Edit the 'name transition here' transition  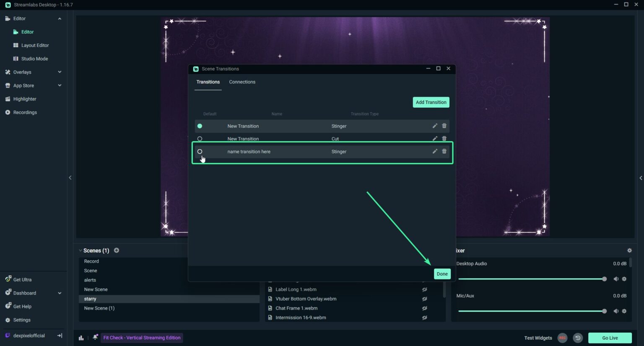pyautogui.click(x=435, y=151)
